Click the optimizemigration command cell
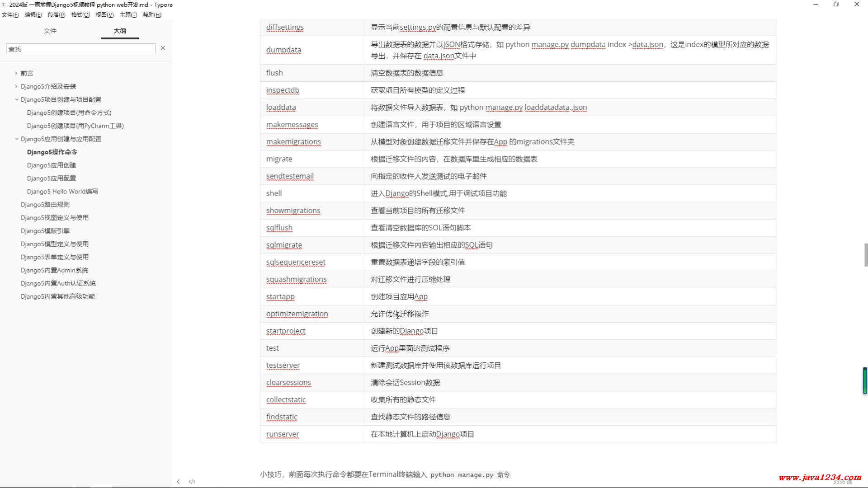Viewport: 868px width, 488px height. [312, 313]
